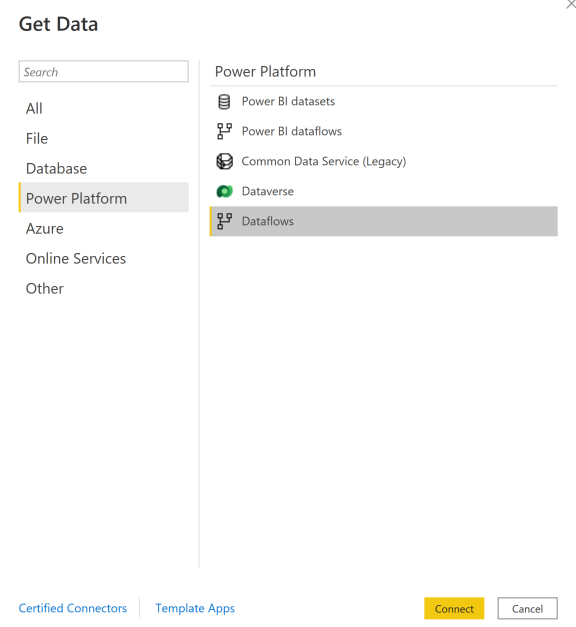Focus the Search input field
The height and width of the screenshot is (627, 576).
pyautogui.click(x=104, y=72)
